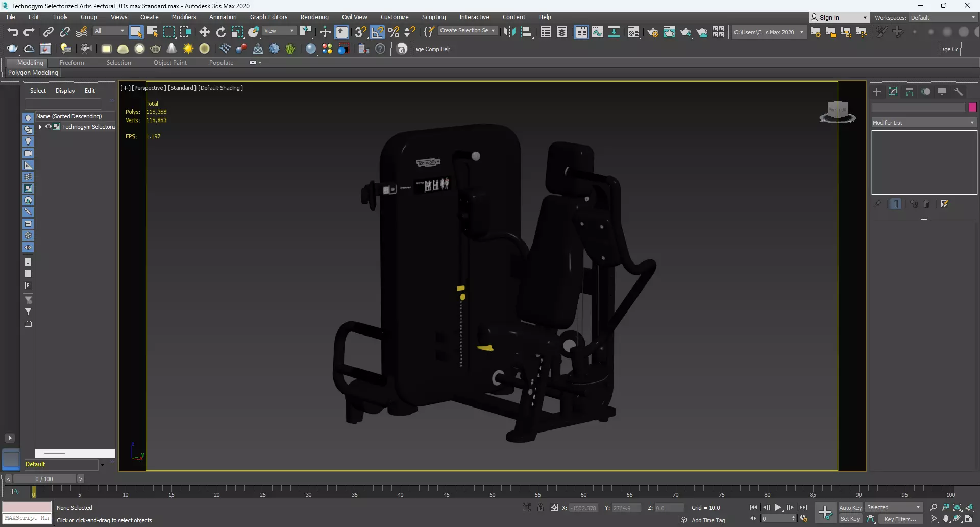Viewport: 980px width, 527px height.
Task: Toggle 3D Snaps in the main toolbar
Action: point(360,32)
